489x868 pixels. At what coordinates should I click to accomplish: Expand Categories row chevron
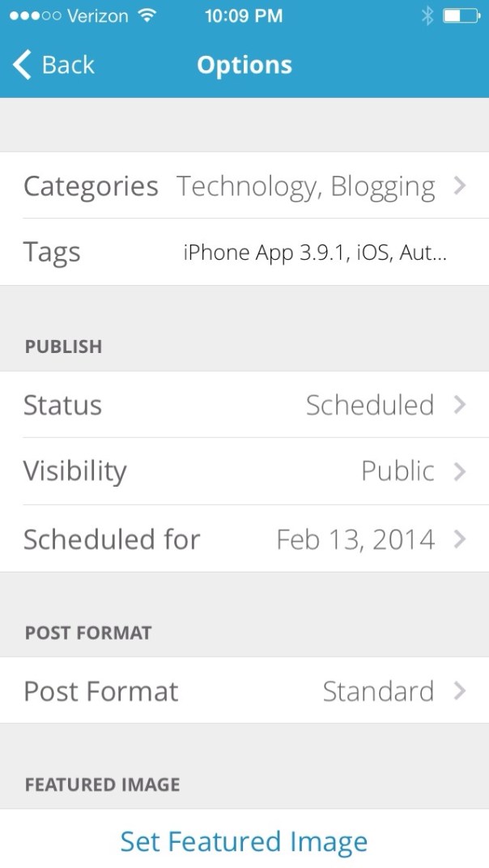pos(460,186)
